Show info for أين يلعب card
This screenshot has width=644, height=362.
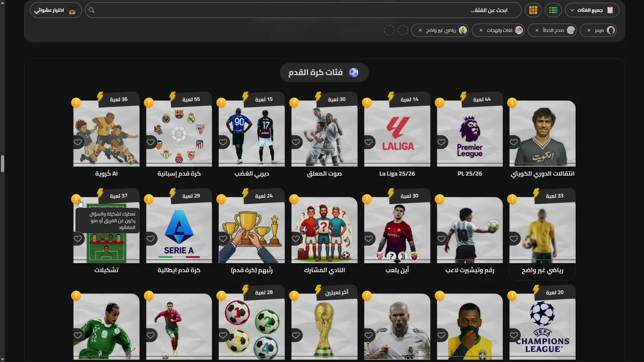367,200
